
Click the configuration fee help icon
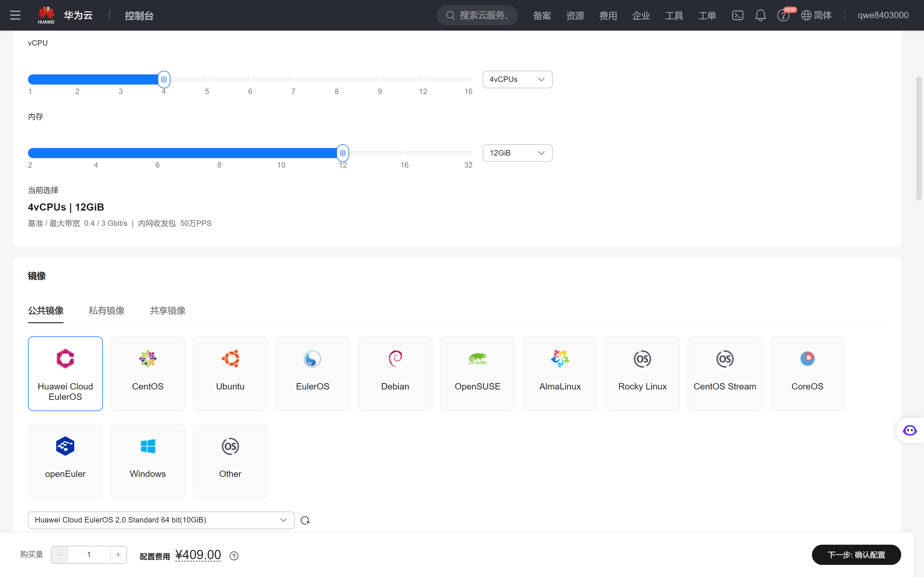[x=234, y=556]
